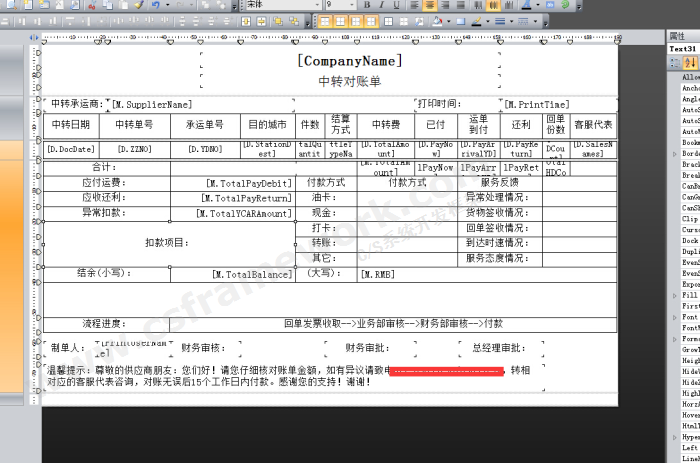
Task: Select the 属性 properties panel tab
Action: 677,35
